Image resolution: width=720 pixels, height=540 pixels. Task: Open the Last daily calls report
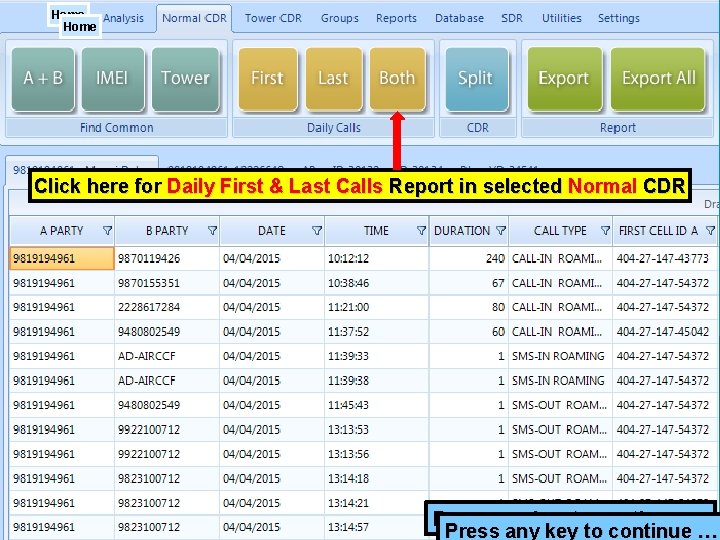334,79
